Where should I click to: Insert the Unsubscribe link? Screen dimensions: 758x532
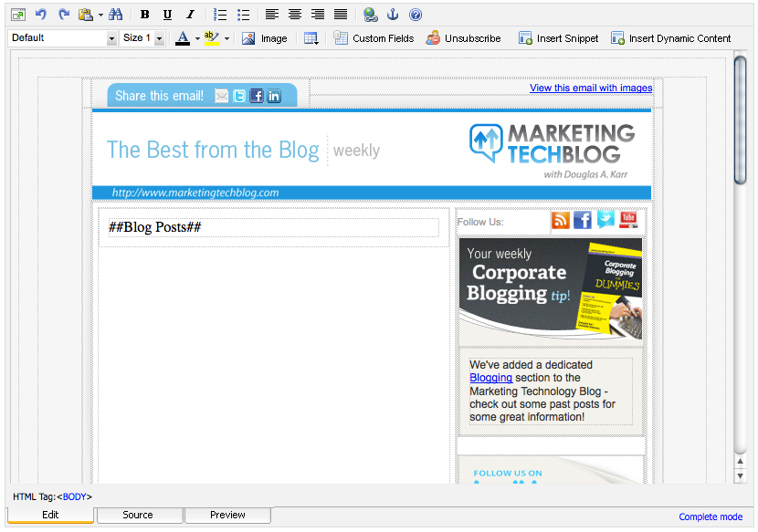[x=463, y=38]
